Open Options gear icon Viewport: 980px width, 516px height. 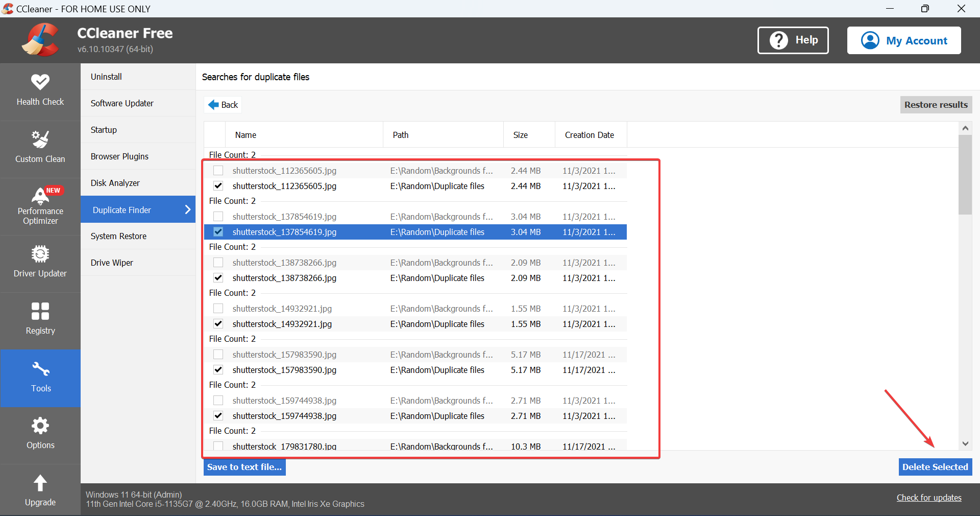click(40, 426)
